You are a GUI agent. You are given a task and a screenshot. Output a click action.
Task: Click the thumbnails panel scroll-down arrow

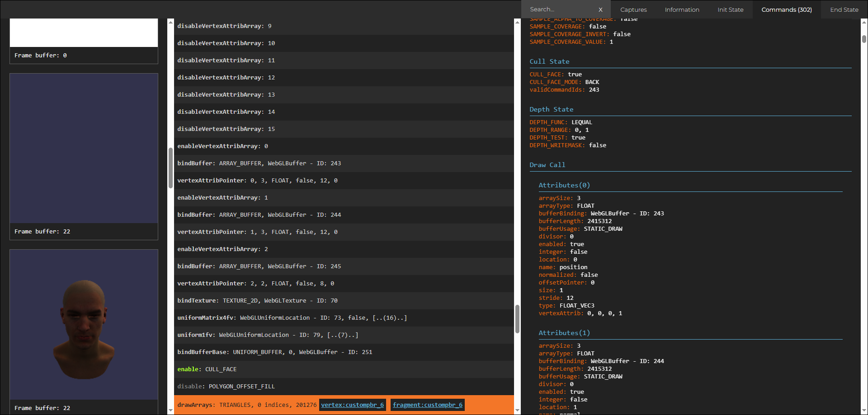pyautogui.click(x=170, y=410)
